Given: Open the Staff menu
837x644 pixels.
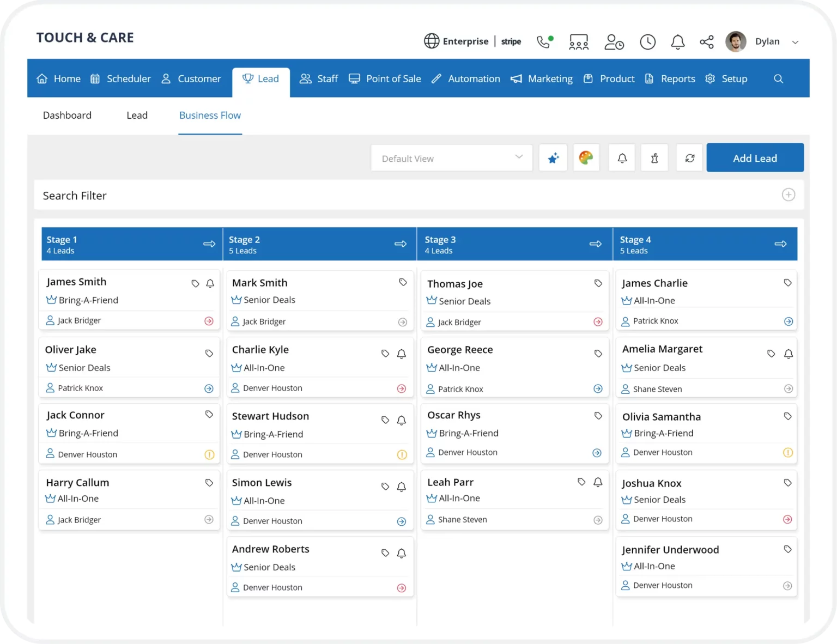Looking at the screenshot, I should coord(319,79).
